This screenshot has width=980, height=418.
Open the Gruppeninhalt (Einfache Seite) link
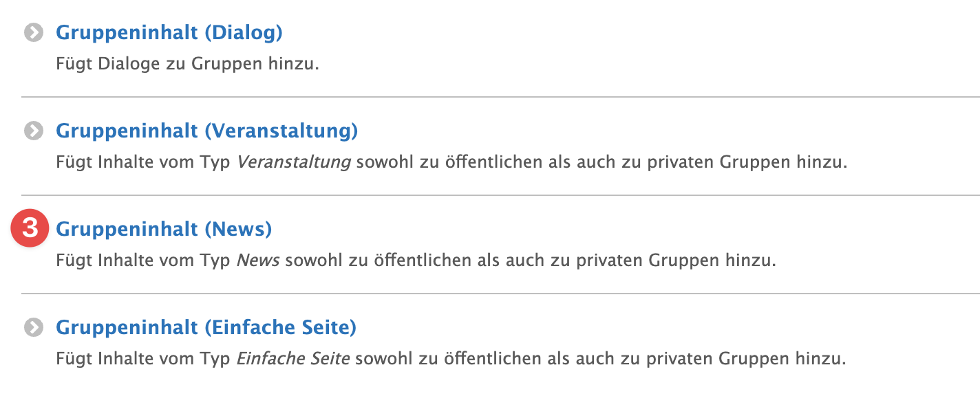(206, 327)
